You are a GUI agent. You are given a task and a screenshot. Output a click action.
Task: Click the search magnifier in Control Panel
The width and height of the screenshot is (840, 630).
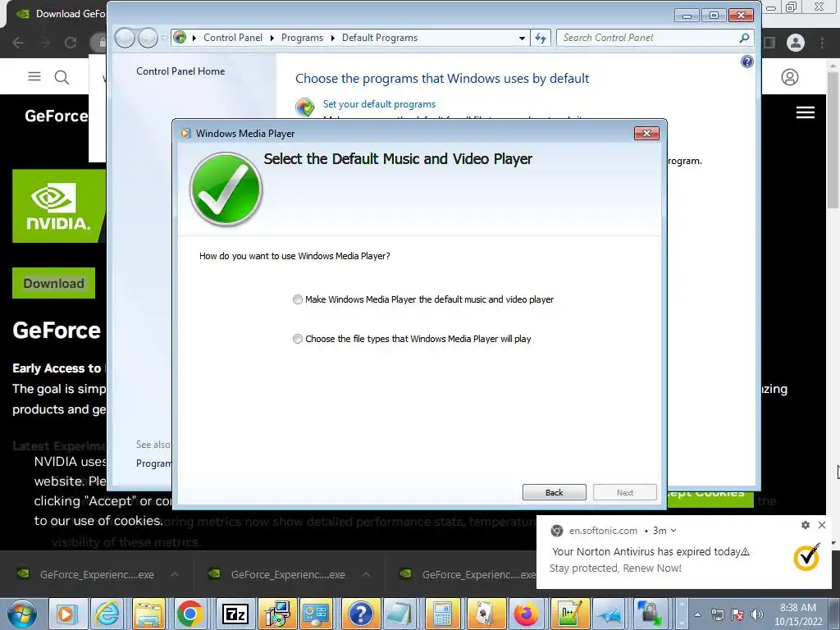tap(744, 38)
